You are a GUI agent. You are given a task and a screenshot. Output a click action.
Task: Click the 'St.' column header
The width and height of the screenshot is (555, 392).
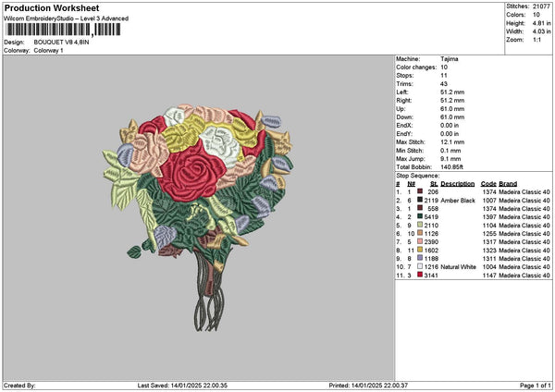434,184
